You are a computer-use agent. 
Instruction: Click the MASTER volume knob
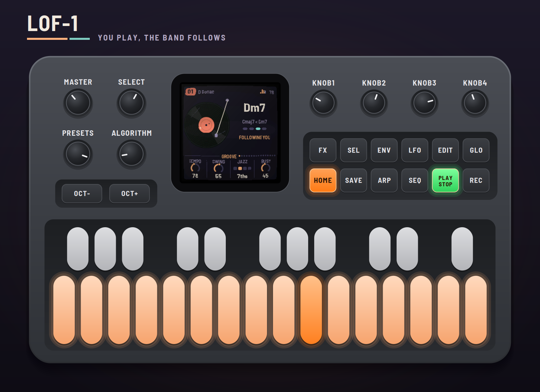coord(78,103)
